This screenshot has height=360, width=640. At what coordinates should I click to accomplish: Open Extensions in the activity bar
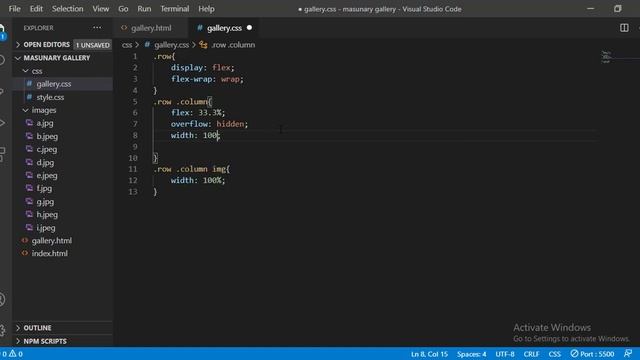point(2,154)
